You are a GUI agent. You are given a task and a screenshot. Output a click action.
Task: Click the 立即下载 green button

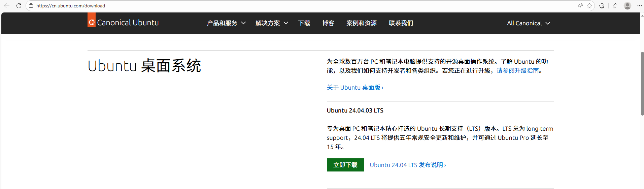tap(345, 165)
